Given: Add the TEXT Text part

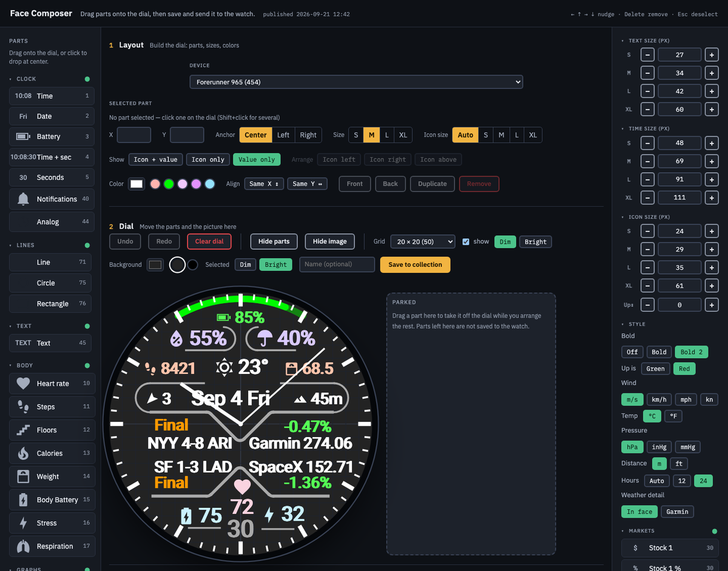Looking at the screenshot, I should tap(50, 343).
